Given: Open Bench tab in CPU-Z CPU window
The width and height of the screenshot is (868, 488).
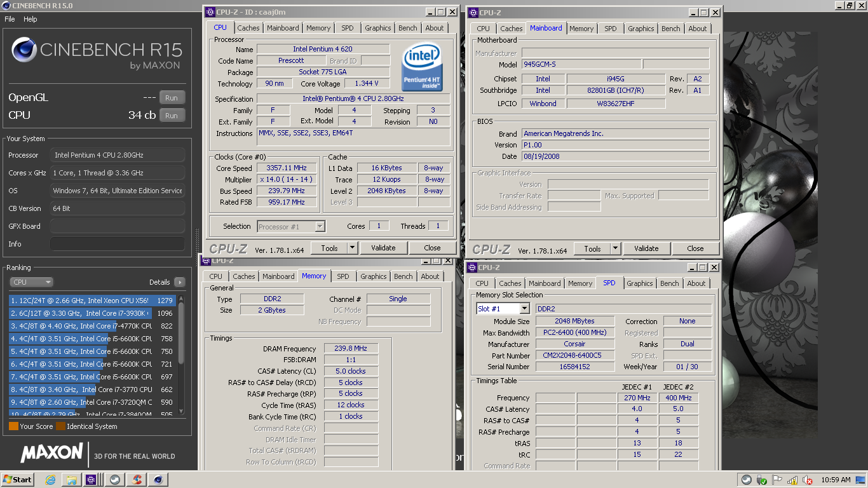Looking at the screenshot, I should (408, 28).
